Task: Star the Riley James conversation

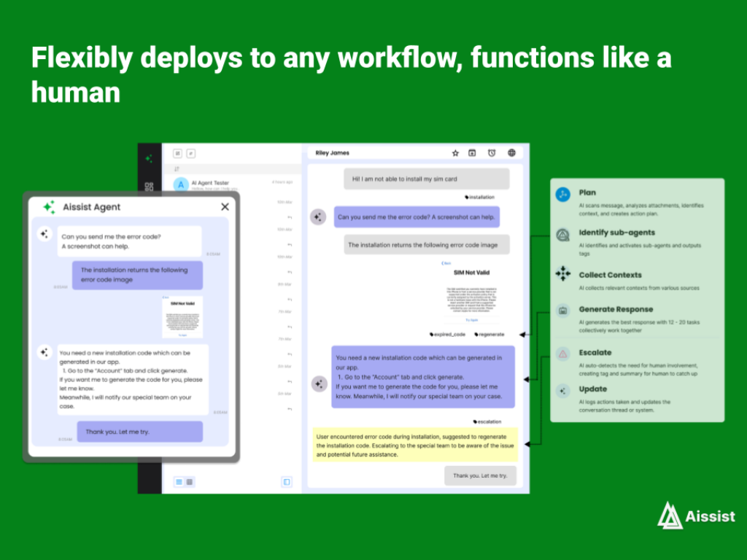Action: [455, 153]
